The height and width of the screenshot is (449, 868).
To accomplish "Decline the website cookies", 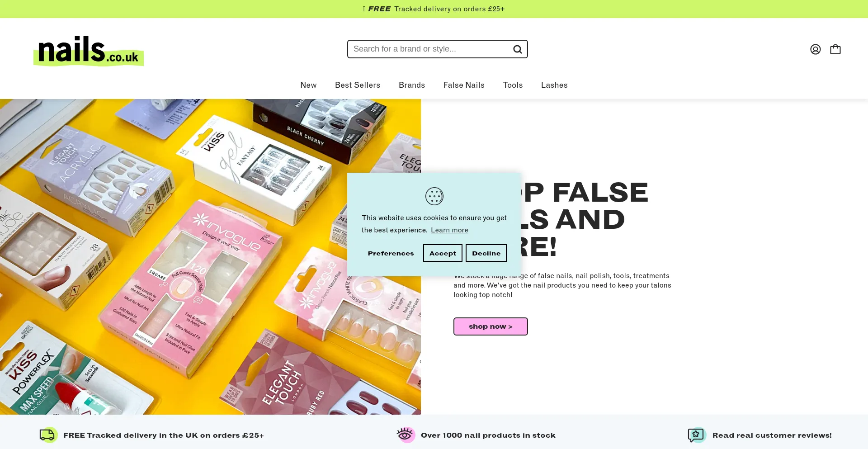I will [x=486, y=253].
